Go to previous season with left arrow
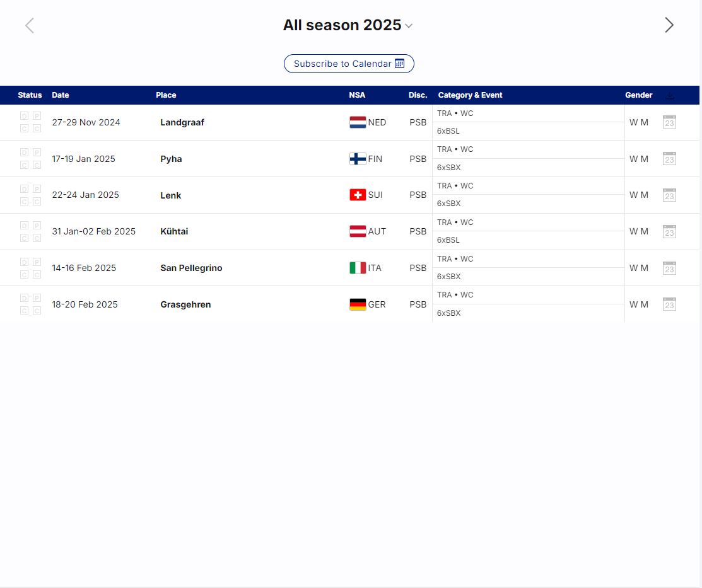The width and height of the screenshot is (702, 588). point(30,25)
